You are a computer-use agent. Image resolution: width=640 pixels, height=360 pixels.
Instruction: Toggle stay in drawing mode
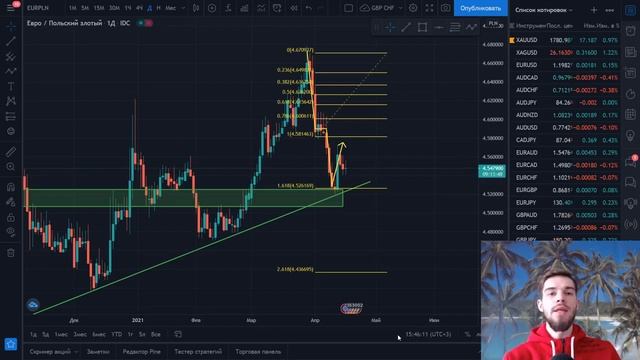pos(11,202)
